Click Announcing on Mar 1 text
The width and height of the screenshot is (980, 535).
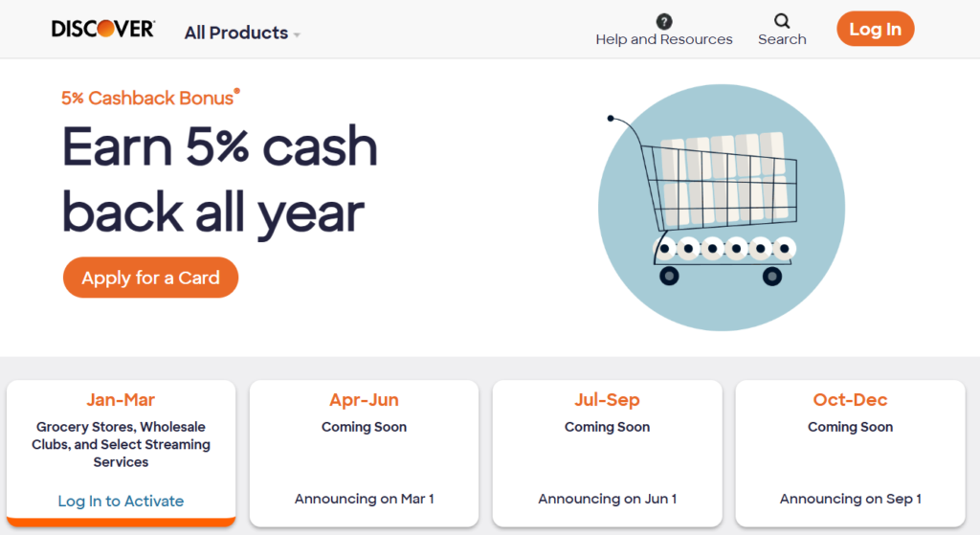tap(364, 499)
